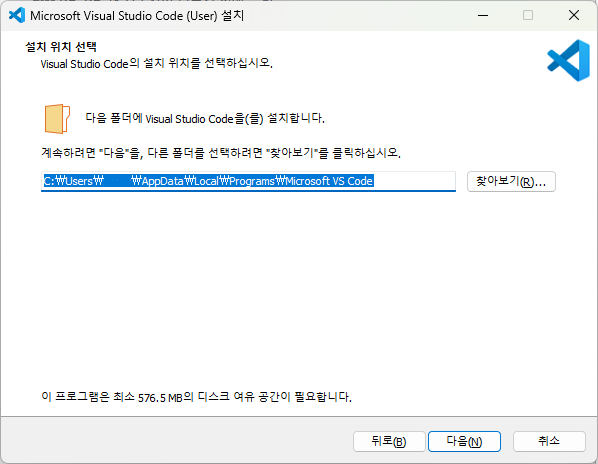Viewport: 598px width, 464px height.
Task: Click the large VS Code logo at top right
Action: [x=569, y=60]
